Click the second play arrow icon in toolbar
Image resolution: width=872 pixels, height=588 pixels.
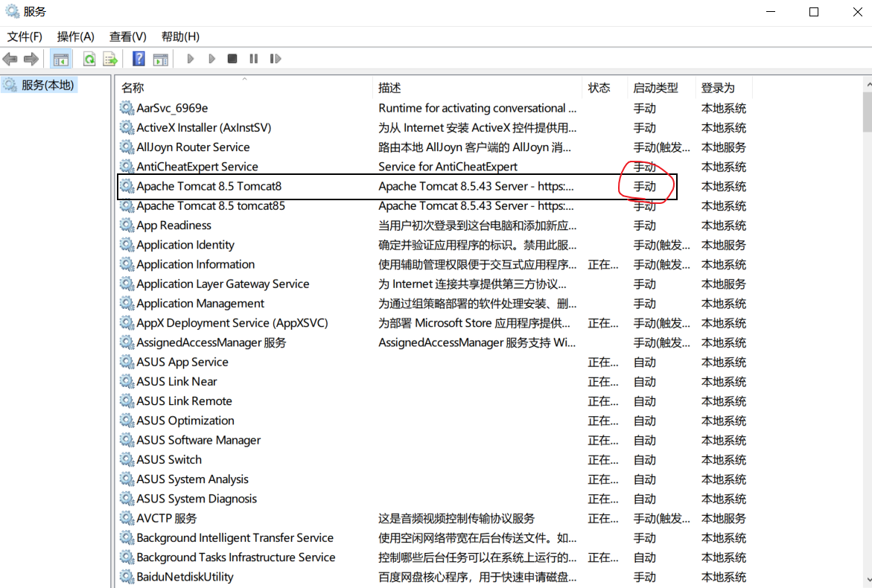pyautogui.click(x=211, y=58)
